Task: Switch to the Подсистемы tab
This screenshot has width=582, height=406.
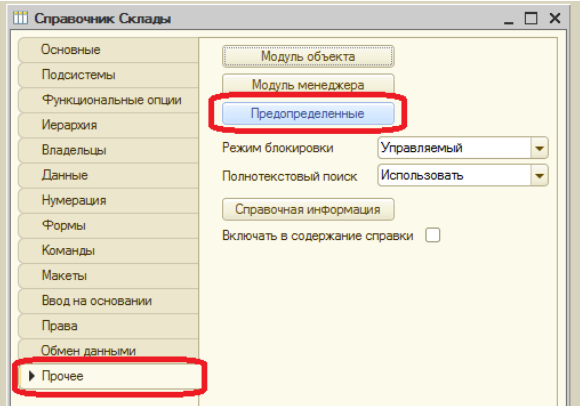Action: coord(108,75)
